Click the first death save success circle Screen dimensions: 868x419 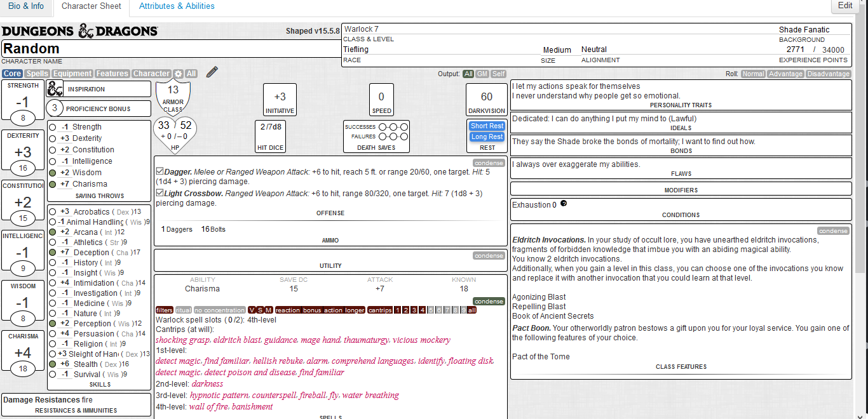(x=383, y=127)
